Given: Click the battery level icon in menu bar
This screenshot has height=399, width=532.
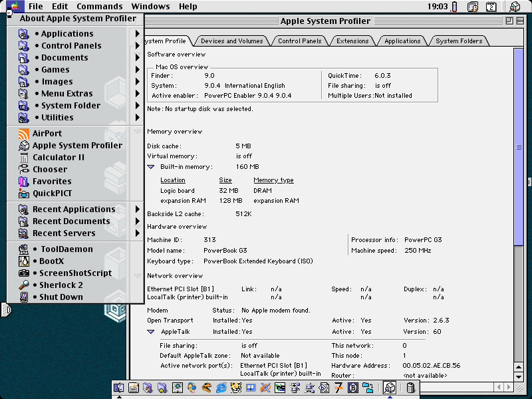Looking at the screenshot, I should (454, 7).
